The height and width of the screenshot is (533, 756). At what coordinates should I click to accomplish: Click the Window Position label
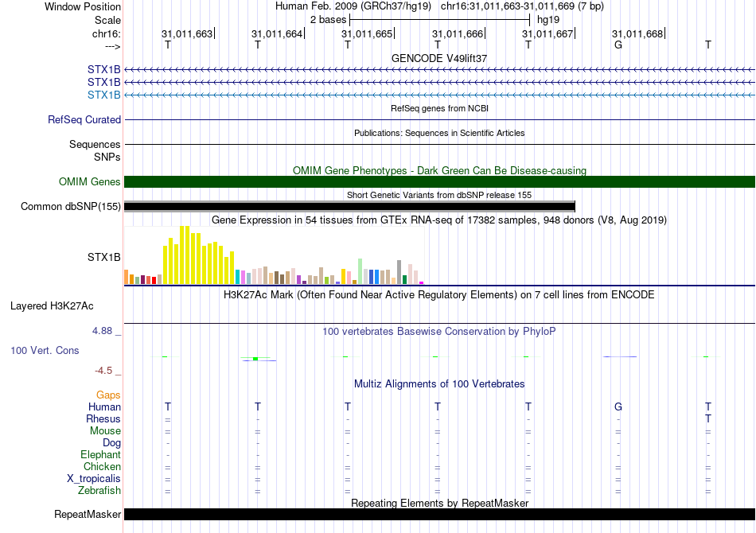point(83,6)
